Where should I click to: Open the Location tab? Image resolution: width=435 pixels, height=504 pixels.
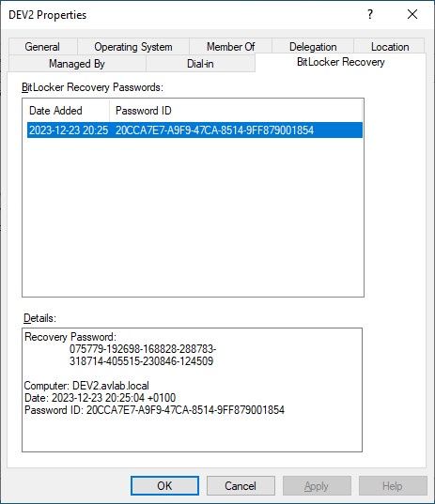390,47
